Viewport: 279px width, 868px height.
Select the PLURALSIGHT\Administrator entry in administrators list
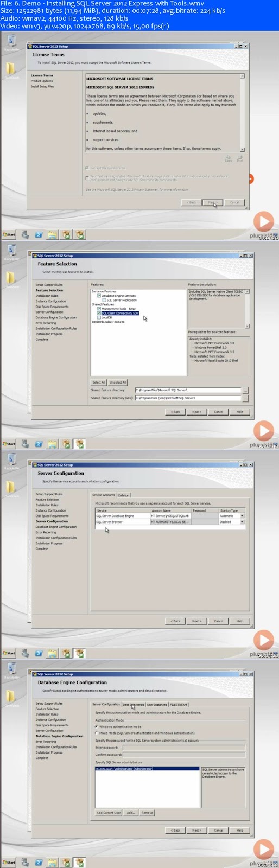point(148,769)
